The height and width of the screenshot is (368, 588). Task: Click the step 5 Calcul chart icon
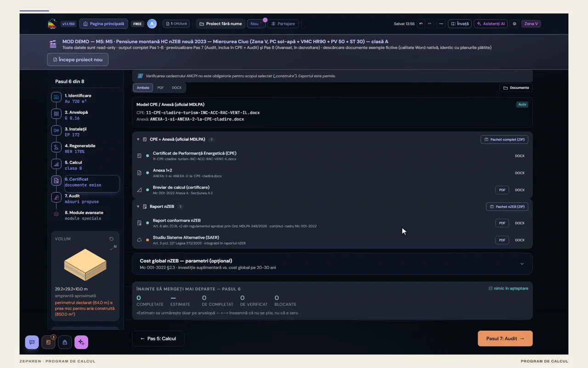(56, 164)
